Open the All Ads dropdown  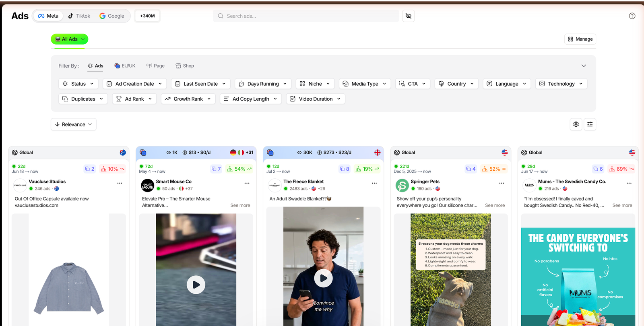[70, 39]
